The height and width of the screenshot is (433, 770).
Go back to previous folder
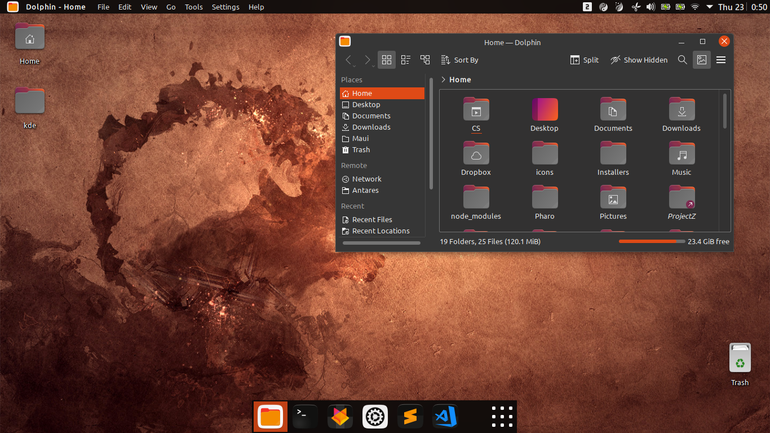[x=349, y=60]
